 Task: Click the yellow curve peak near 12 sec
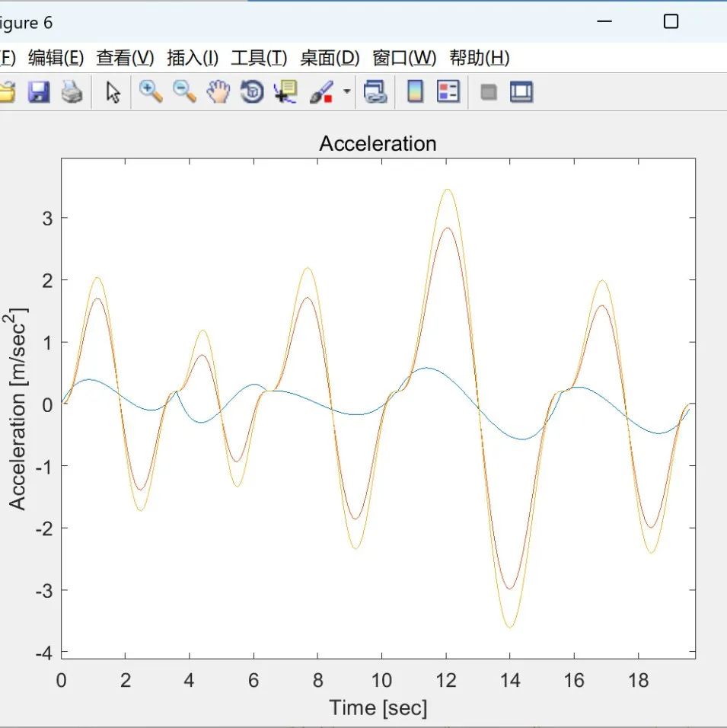coord(447,190)
